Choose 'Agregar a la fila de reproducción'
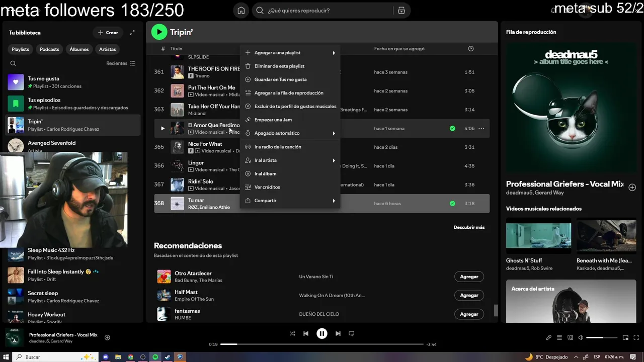This screenshot has width=644, height=362. pyautogui.click(x=290, y=93)
